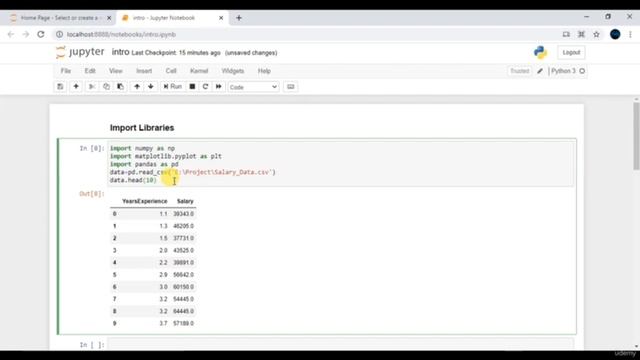Click the Last Checkpoint status text
This screenshot has width=640, height=360.
point(176,53)
